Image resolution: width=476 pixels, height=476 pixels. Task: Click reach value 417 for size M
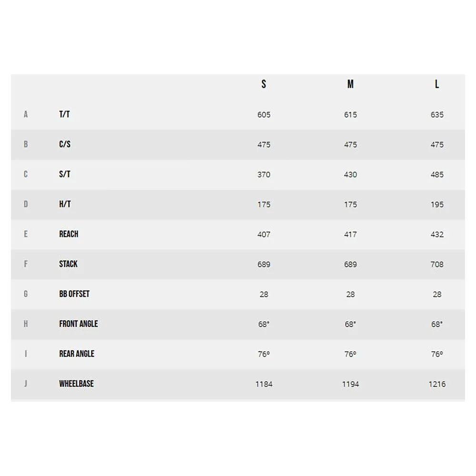pos(350,234)
